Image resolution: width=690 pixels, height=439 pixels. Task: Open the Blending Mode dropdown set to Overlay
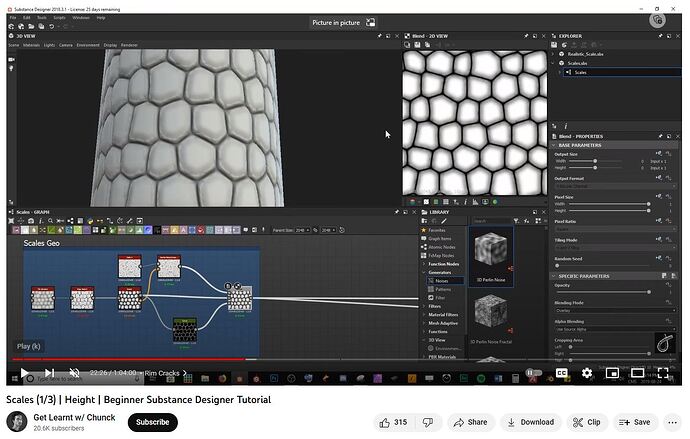coord(615,311)
